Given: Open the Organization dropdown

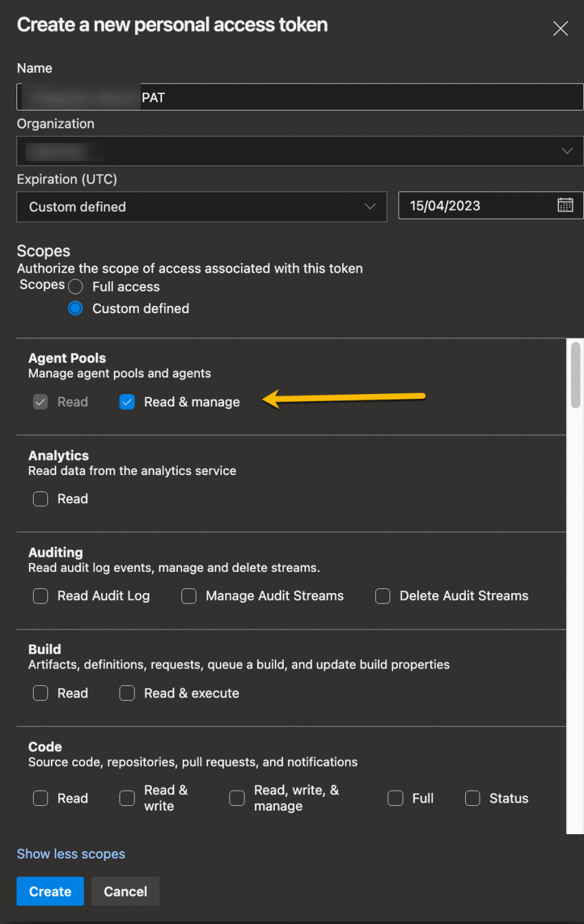Looking at the screenshot, I should (567, 150).
